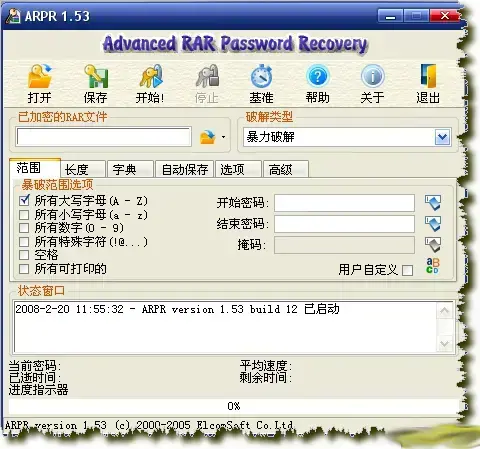Click the icon next to 掩码 field

pos(433,245)
